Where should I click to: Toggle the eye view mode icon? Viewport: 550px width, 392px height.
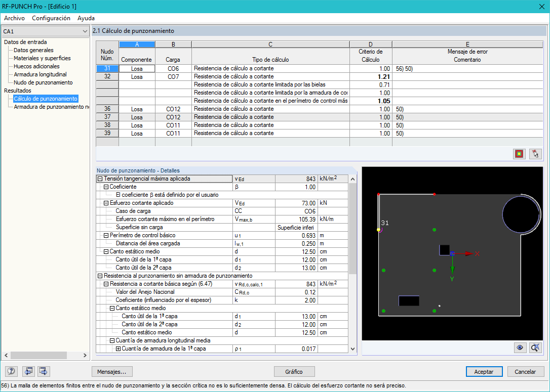520,347
